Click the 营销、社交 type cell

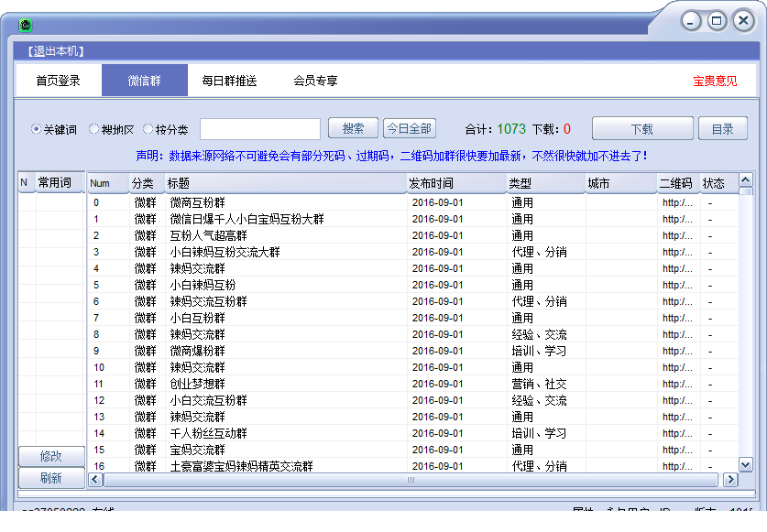pyautogui.click(x=539, y=384)
